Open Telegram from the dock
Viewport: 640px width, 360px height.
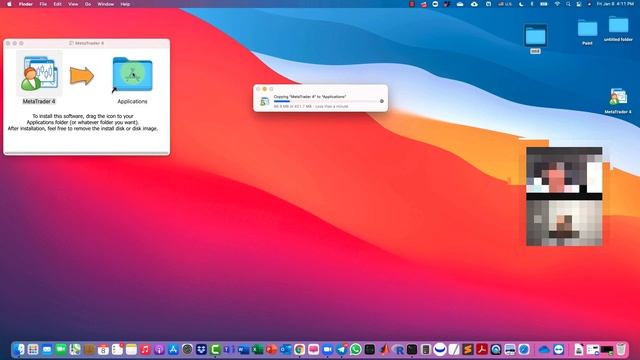[x=341, y=349]
